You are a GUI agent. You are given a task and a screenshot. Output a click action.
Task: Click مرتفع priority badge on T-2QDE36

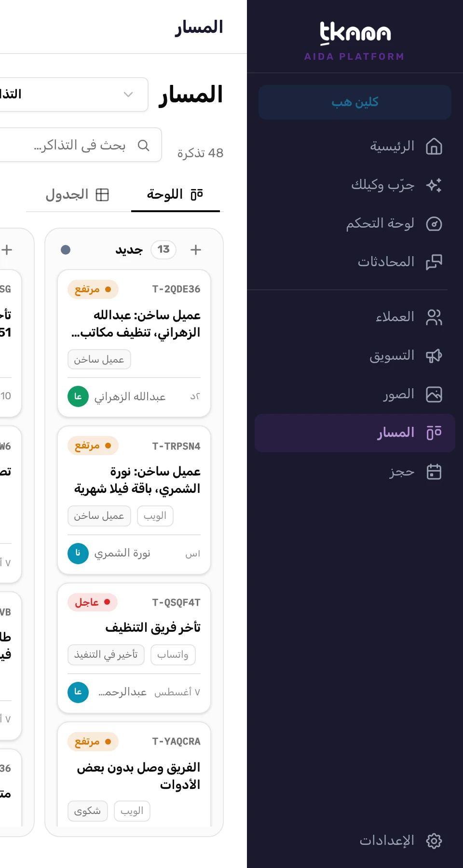(x=93, y=289)
